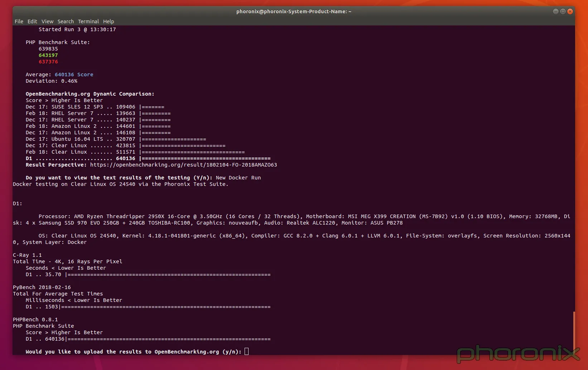
Task: Maximize the terminal window
Action: point(563,11)
